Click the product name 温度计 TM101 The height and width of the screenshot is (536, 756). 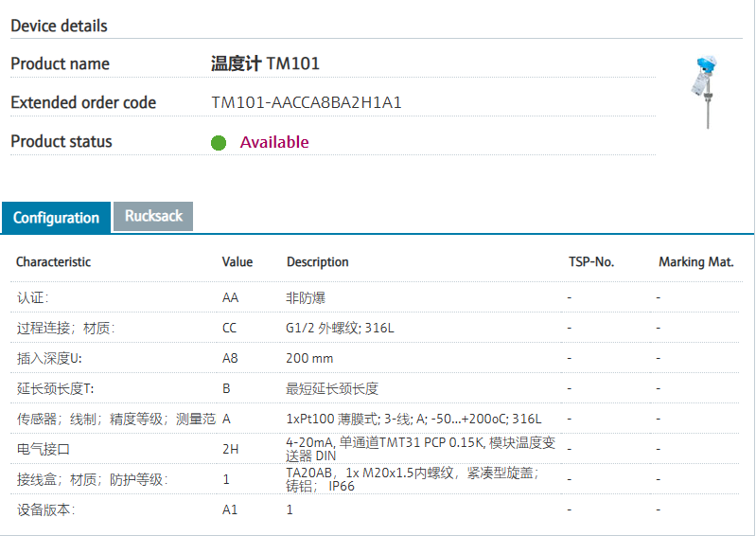pos(265,63)
